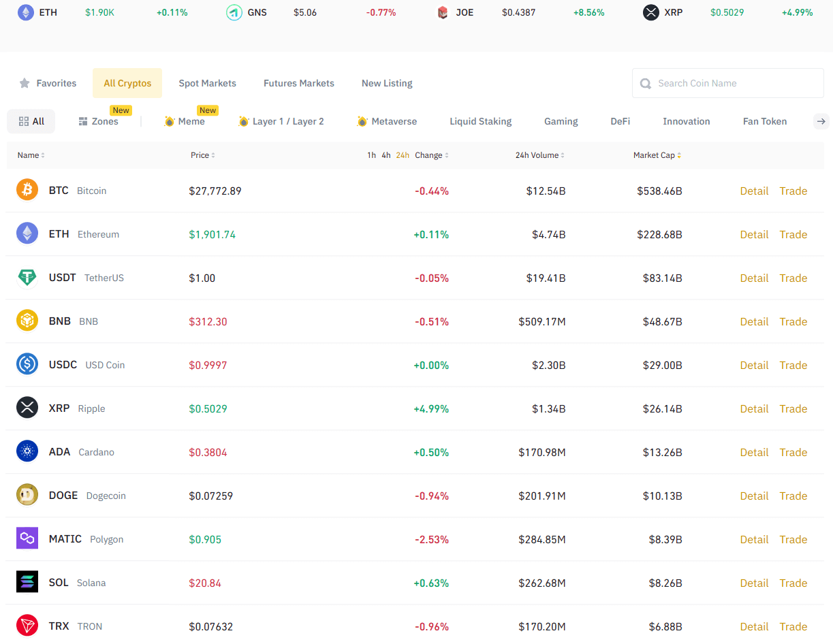Viewport: 833px width, 644px height.
Task: Click the search magnifier icon
Action: point(645,82)
